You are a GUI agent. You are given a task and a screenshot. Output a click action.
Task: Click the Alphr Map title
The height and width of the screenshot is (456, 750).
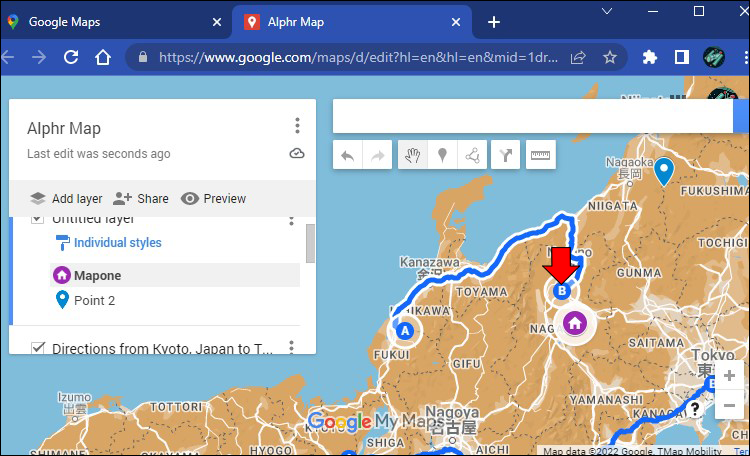64,128
